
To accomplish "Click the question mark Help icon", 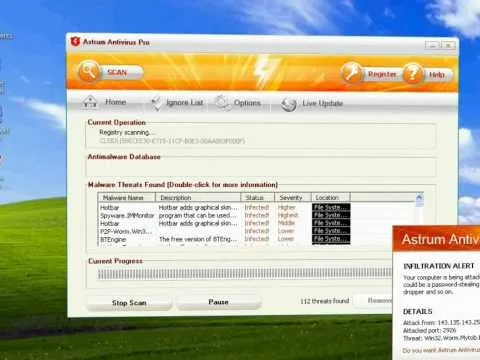I will [x=413, y=74].
